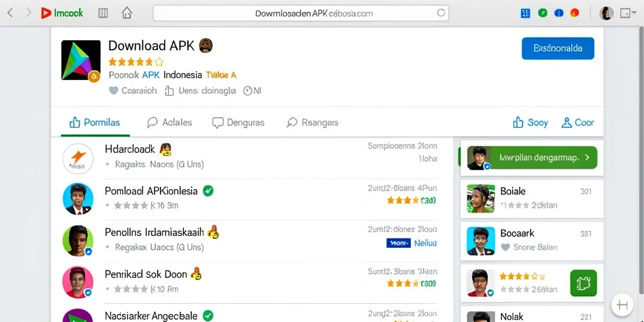This screenshot has width=644, height=322.
Task: Click the green circular extension icon
Action: [x=543, y=13]
